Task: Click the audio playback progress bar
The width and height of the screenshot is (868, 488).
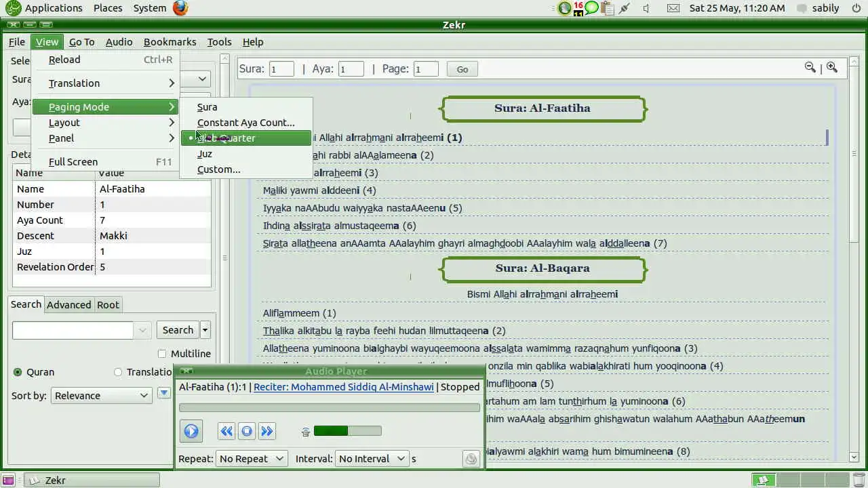Action: point(330,408)
